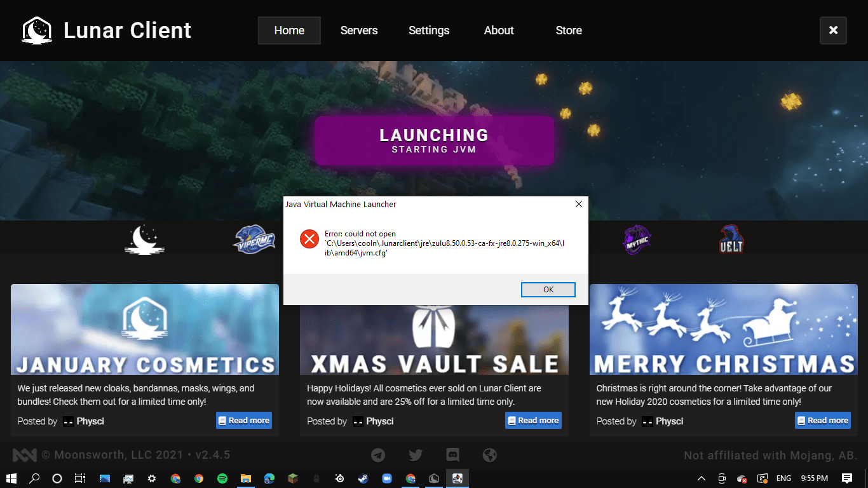The width and height of the screenshot is (868, 488).
Task: Click OK in the error dialog
Action: 548,290
